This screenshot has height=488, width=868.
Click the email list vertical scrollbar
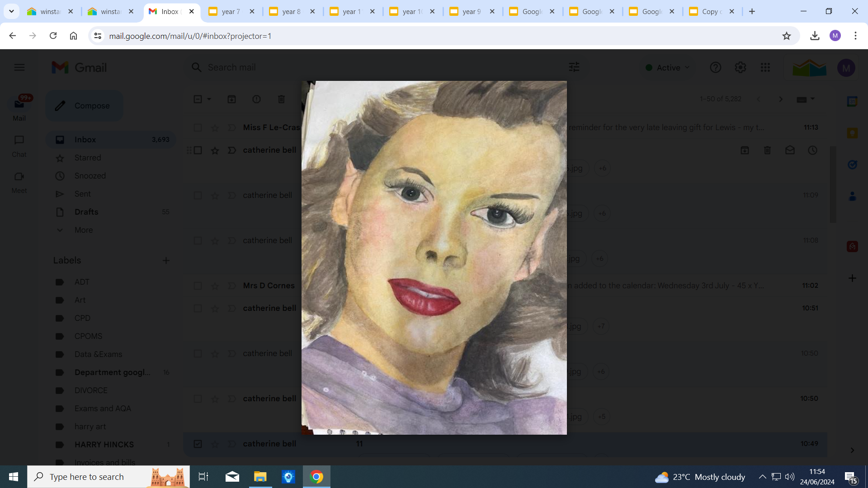[833, 184]
